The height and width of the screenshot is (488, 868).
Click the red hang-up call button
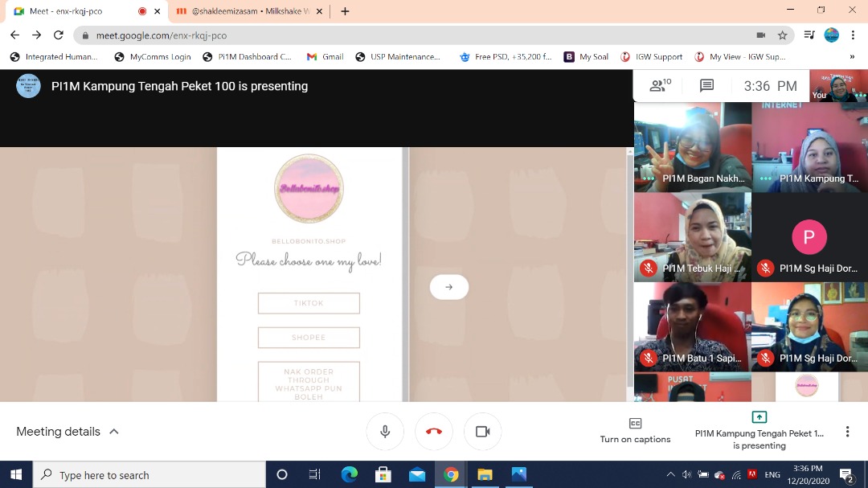[434, 432]
